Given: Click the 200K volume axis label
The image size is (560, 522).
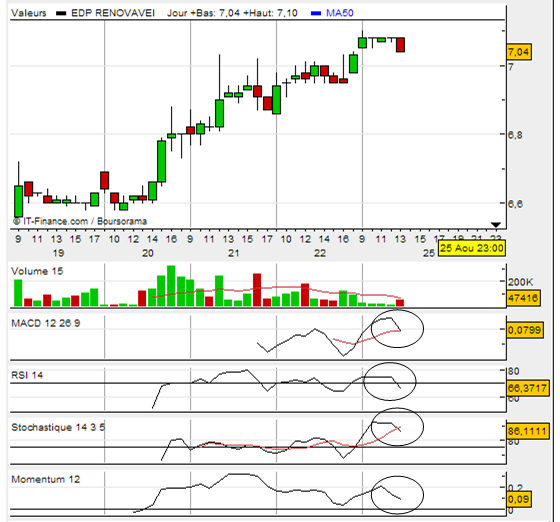Looking at the screenshot, I should click(x=520, y=282).
